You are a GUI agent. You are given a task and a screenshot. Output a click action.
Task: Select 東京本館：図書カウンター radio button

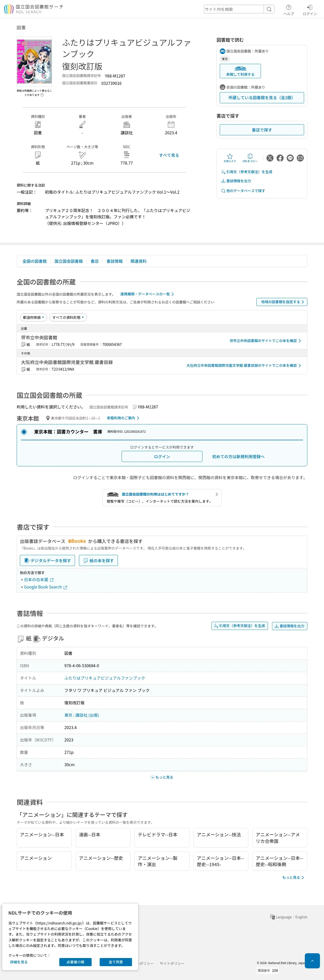(24, 432)
